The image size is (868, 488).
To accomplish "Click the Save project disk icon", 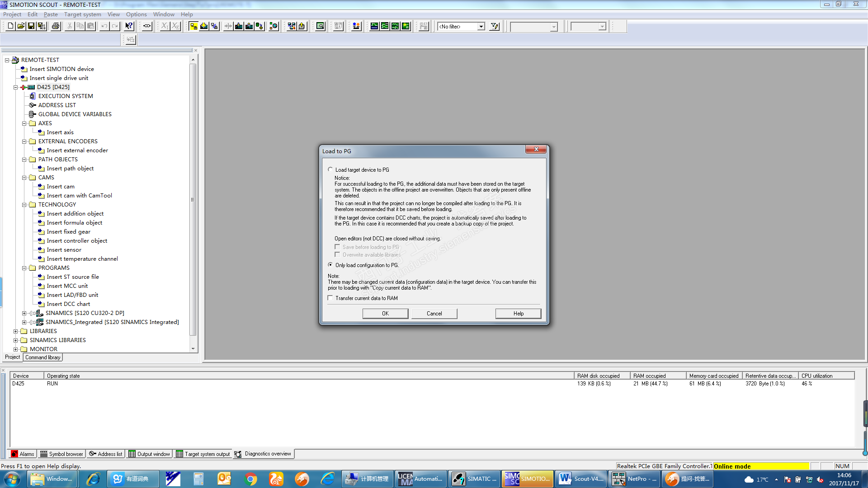I will [31, 26].
